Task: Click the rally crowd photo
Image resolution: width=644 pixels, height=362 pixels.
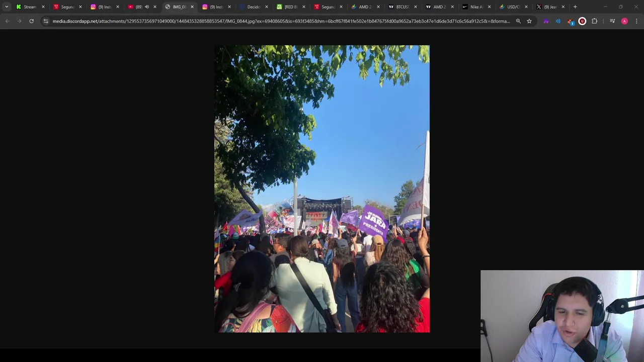Action: click(322, 189)
